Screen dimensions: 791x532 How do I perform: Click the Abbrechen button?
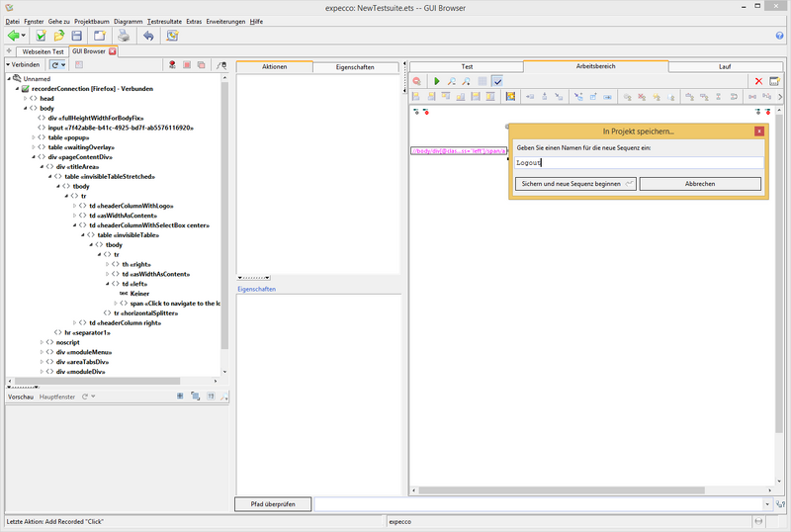coord(699,184)
